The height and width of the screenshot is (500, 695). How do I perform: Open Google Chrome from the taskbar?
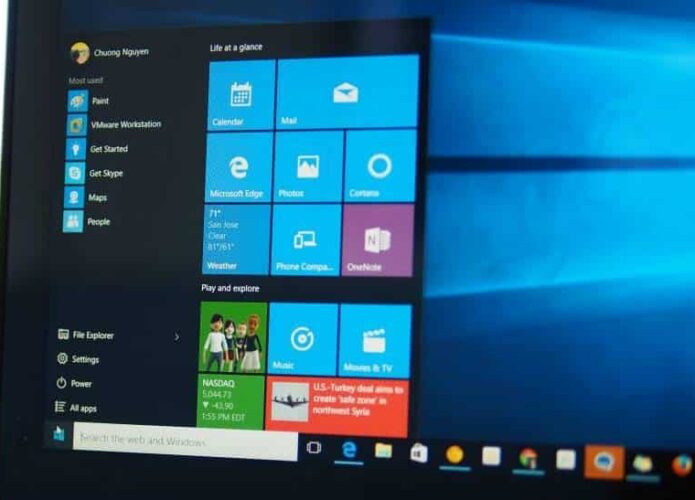click(528, 459)
